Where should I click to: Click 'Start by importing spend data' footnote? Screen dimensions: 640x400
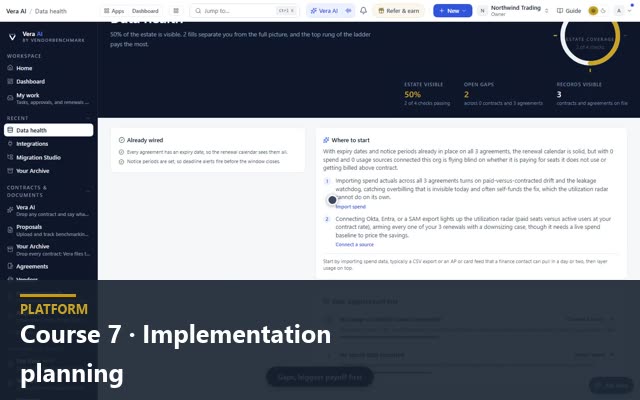point(465,264)
